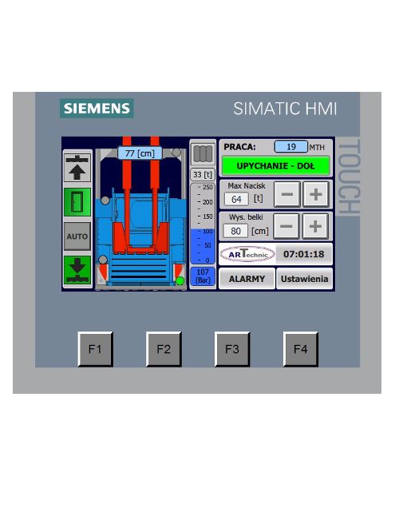The image size is (399, 532).
Task: Open the Ustawienia settings screen
Action: (x=304, y=279)
